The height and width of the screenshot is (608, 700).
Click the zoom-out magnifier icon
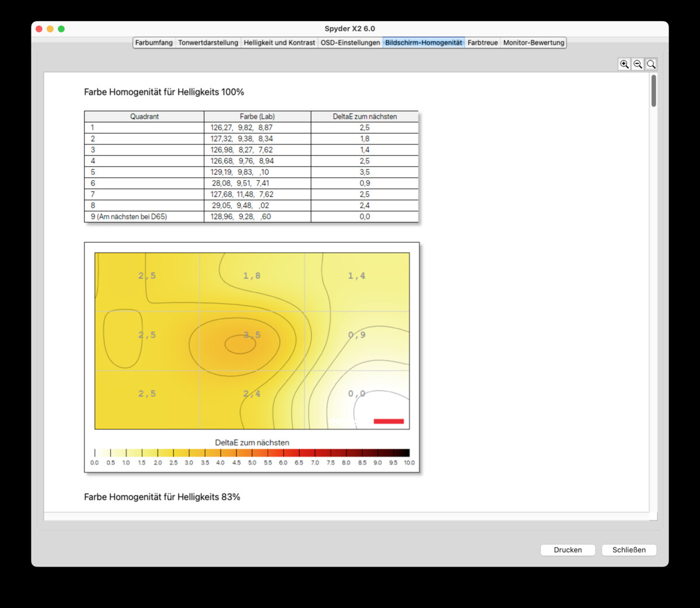tap(638, 64)
